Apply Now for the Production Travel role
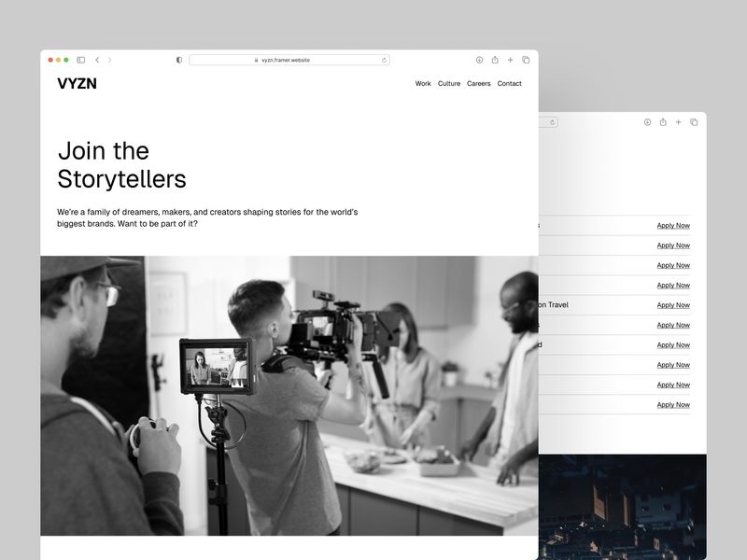The height and width of the screenshot is (560, 747). [672, 305]
